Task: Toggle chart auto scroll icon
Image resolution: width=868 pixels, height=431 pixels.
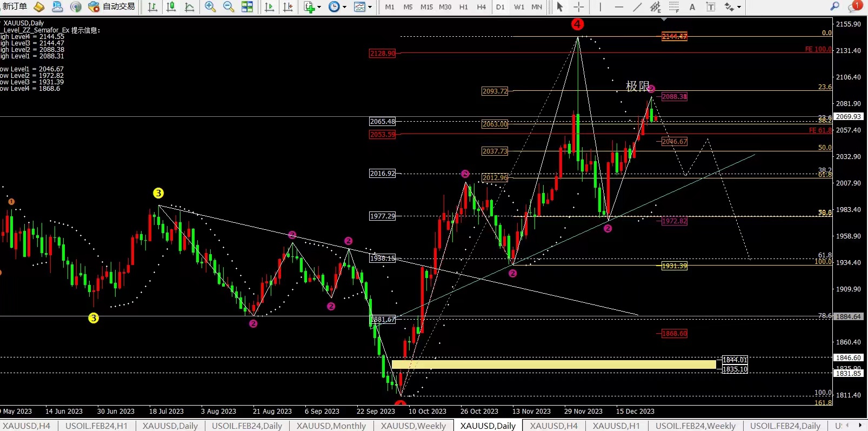Action: [x=269, y=7]
